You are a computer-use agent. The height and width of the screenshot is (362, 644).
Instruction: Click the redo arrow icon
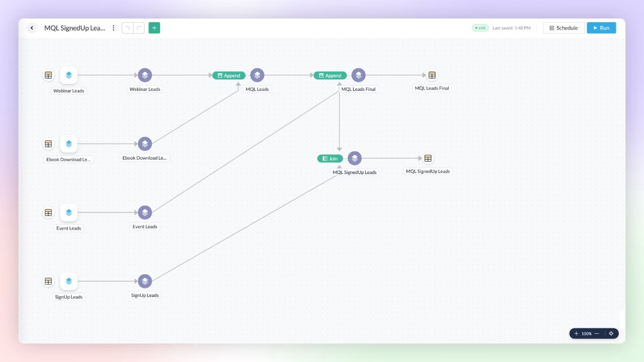pyautogui.click(x=139, y=28)
